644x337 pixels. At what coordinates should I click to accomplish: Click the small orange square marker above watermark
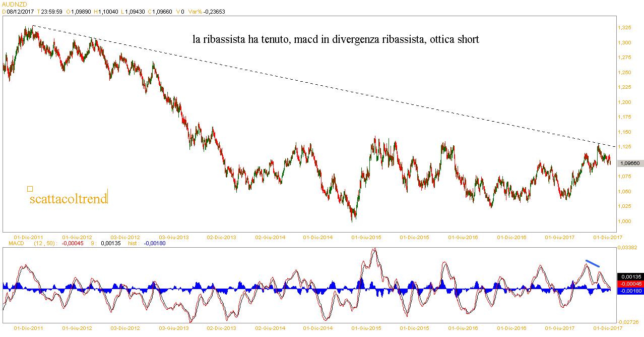(x=30, y=189)
